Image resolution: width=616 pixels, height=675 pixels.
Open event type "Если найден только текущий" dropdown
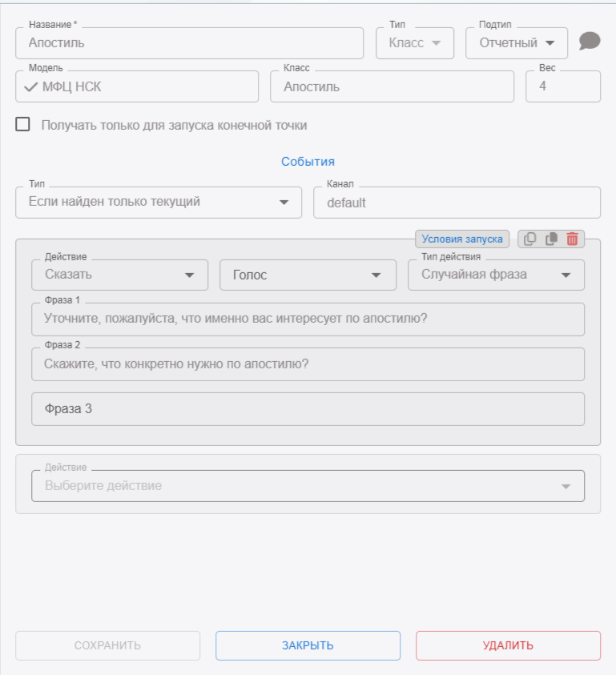tap(159, 203)
